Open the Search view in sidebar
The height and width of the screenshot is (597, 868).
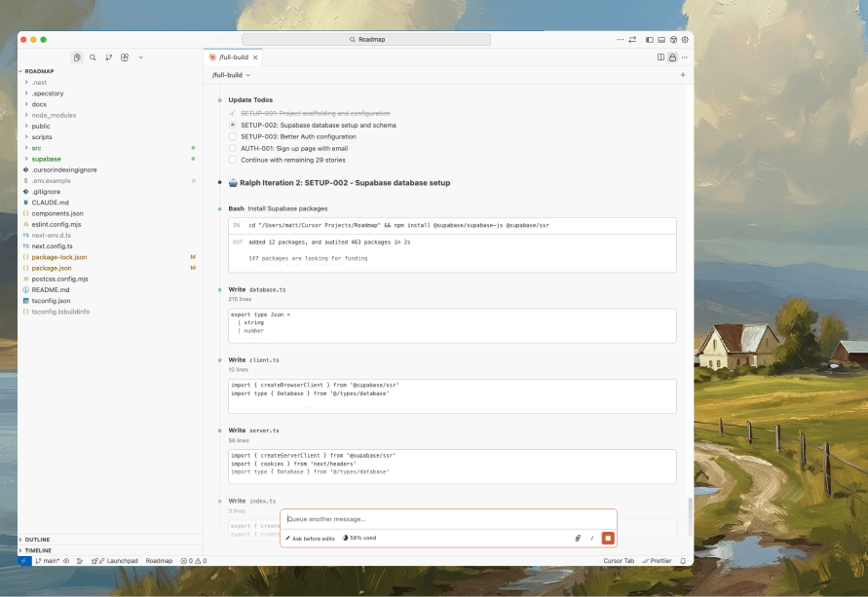(x=93, y=57)
